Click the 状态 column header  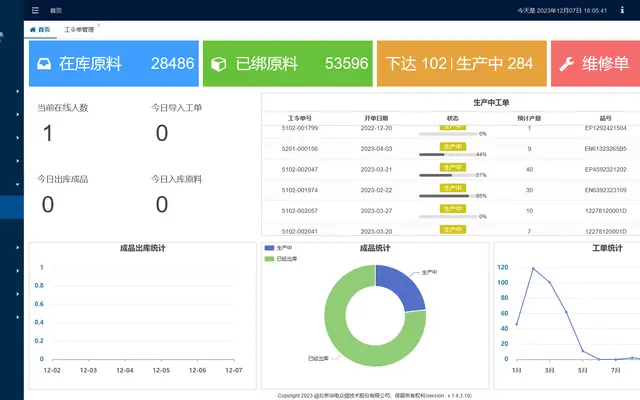(453, 118)
